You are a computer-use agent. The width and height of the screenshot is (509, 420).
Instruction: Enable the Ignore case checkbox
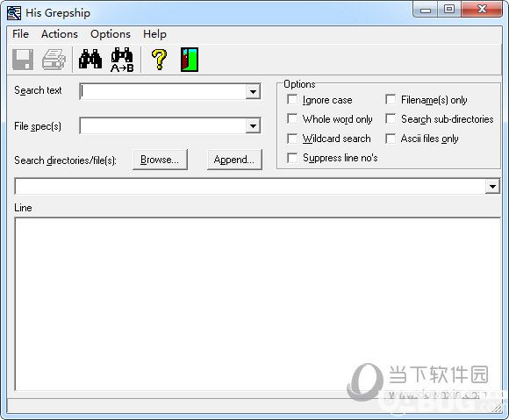click(292, 100)
